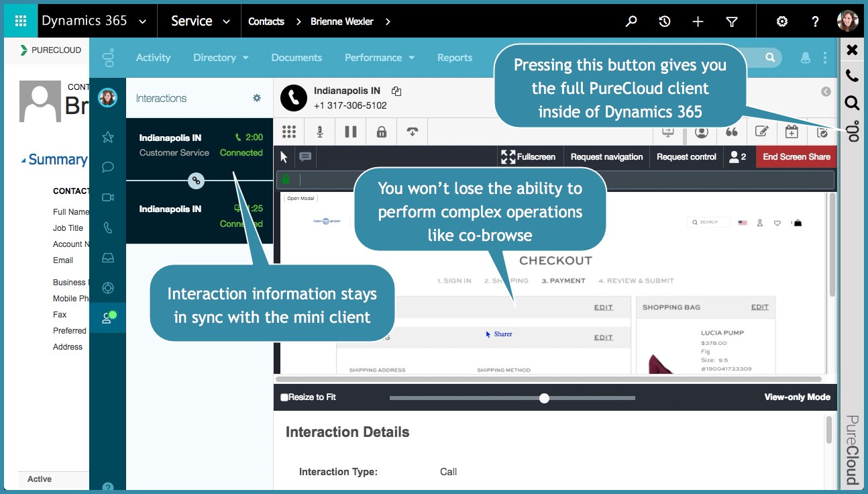Screen dimensions: 868x494
Task: Open the Activity tab
Action: click(x=153, y=58)
